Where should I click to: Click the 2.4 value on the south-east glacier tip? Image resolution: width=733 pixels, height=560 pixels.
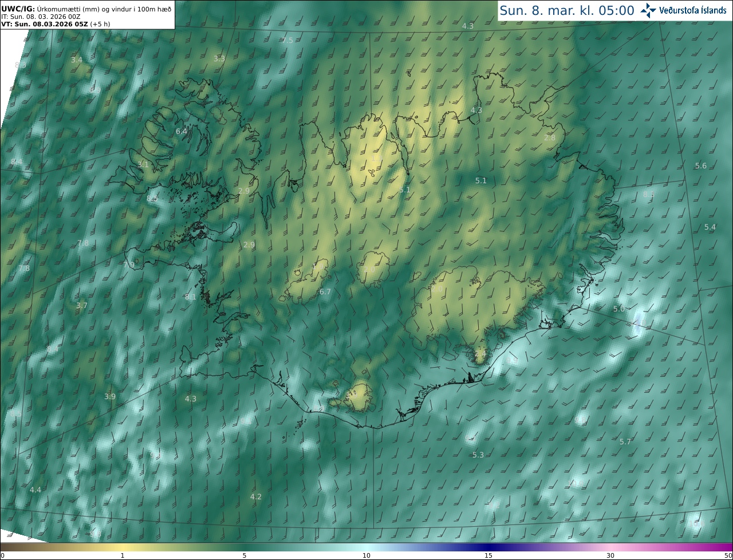pyautogui.click(x=480, y=354)
